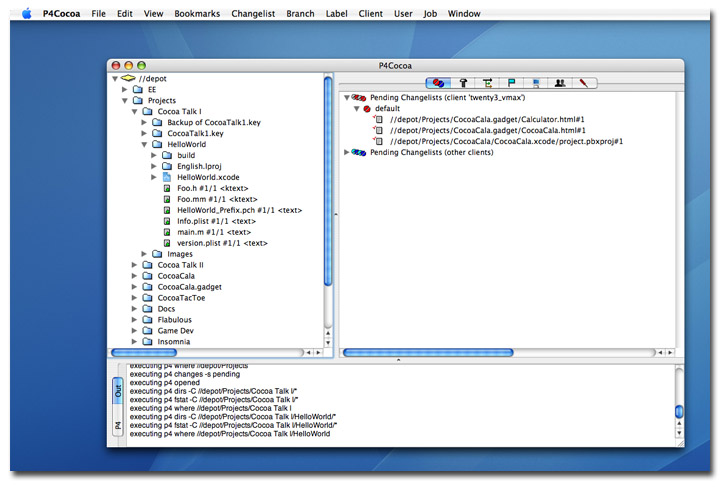Image resolution: width=725 pixels, height=487 pixels.
Task: Click the yellow //depot root icon
Action: [128, 79]
